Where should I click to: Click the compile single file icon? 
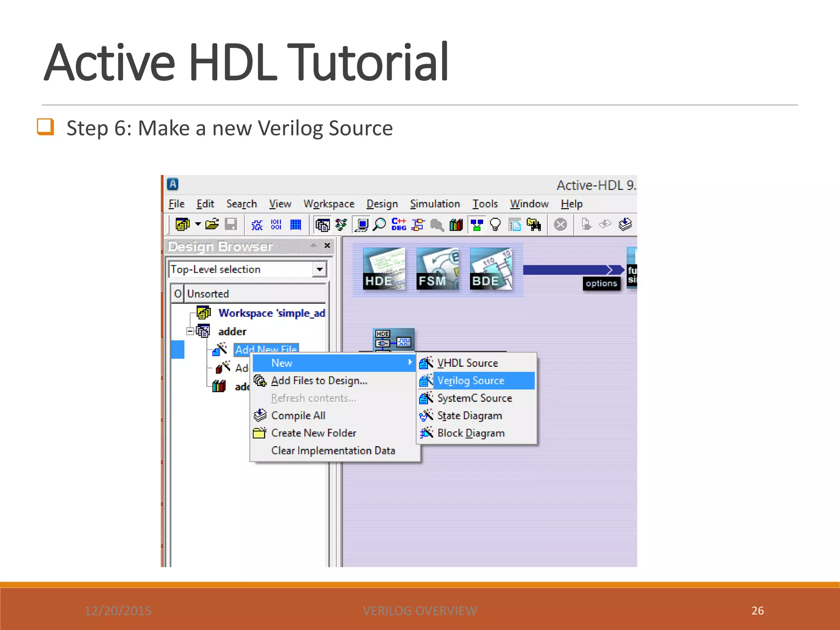coord(587,224)
